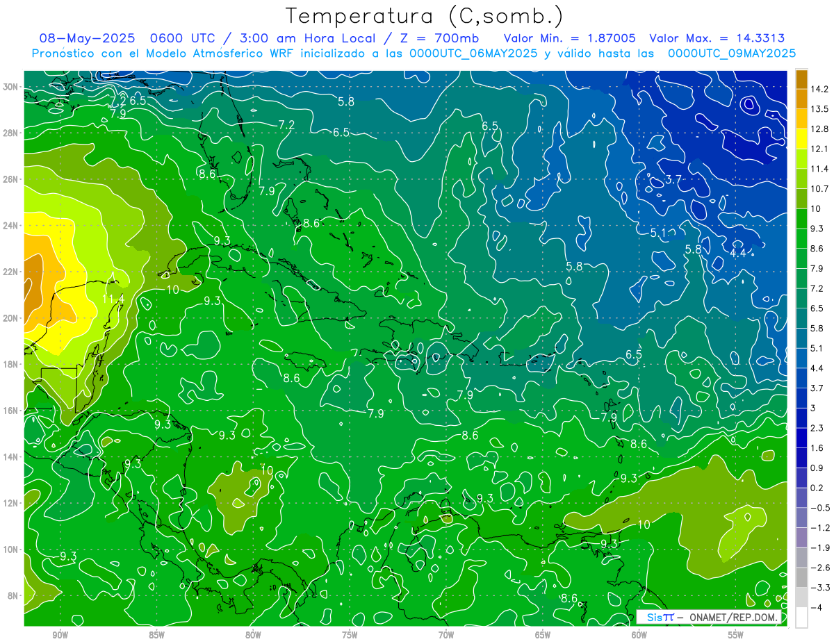Click the '14N' latitude axis label
Screen dimensions: 834x644
click(x=10, y=456)
